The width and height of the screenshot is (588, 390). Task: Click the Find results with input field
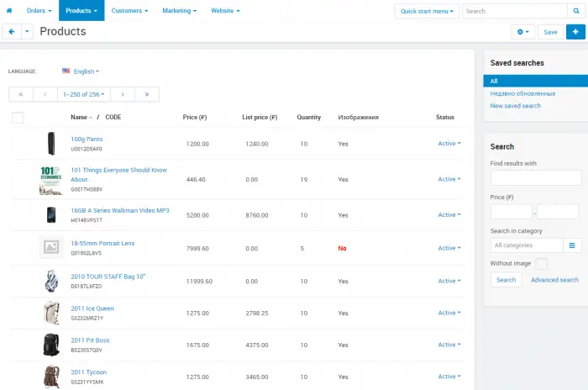click(535, 177)
